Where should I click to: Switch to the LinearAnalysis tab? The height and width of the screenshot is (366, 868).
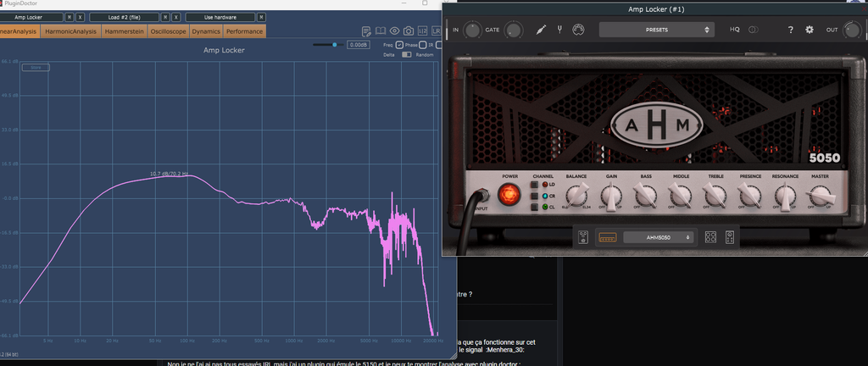tap(19, 31)
